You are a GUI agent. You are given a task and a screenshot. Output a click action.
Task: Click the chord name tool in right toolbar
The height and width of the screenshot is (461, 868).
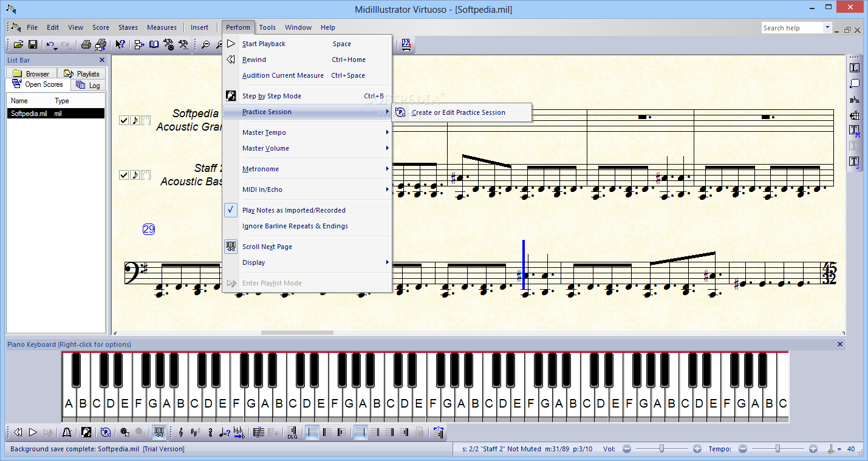pos(855,100)
